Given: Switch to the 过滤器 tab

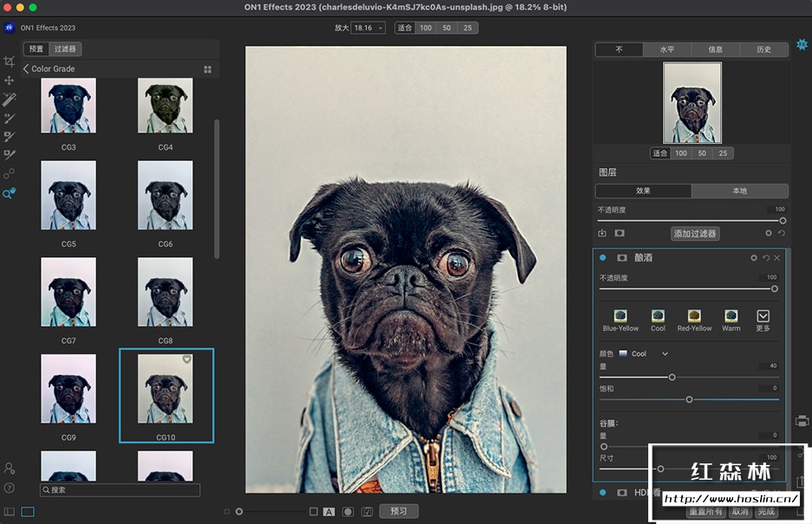Looking at the screenshot, I should pos(64,49).
